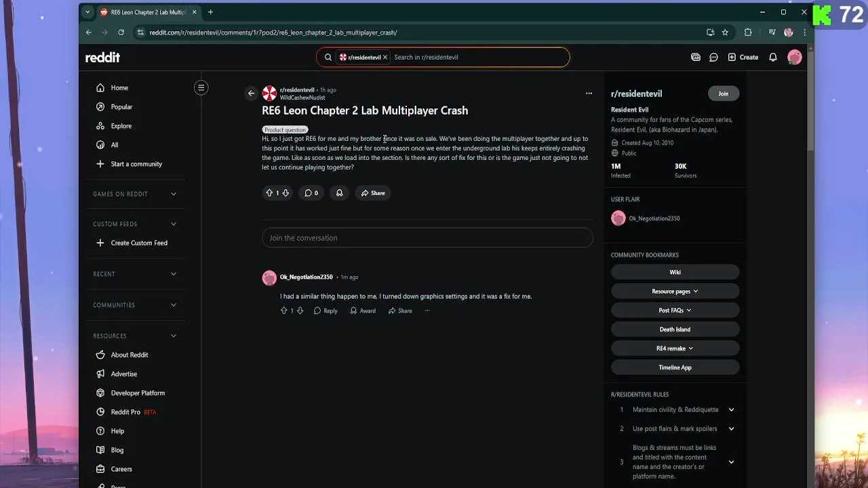Open the Reddit chat icon
868x488 pixels.
pyautogui.click(x=713, y=58)
